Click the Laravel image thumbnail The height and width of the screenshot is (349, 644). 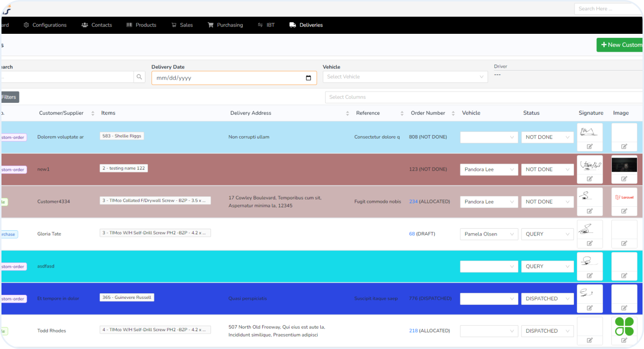(624, 197)
